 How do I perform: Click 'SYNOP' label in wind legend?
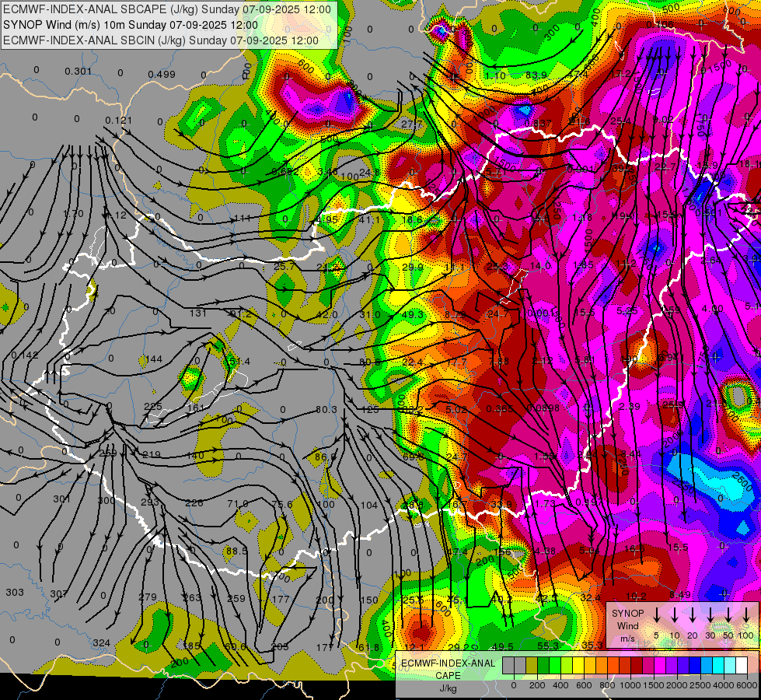point(627,614)
